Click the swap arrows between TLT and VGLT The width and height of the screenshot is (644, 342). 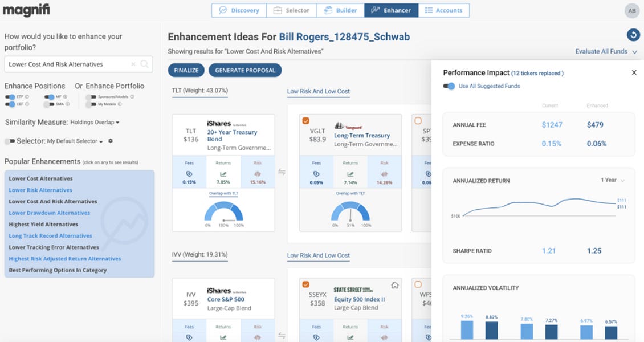[x=282, y=172]
